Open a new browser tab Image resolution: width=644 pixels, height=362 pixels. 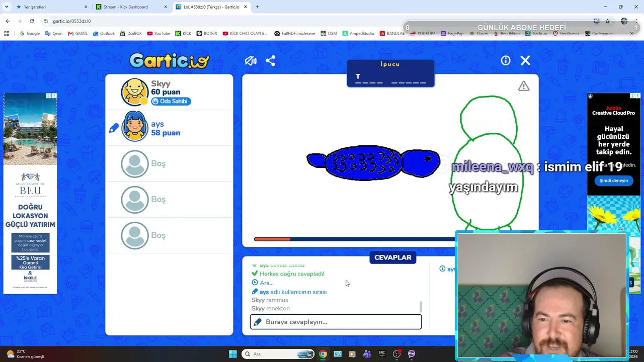[258, 7]
